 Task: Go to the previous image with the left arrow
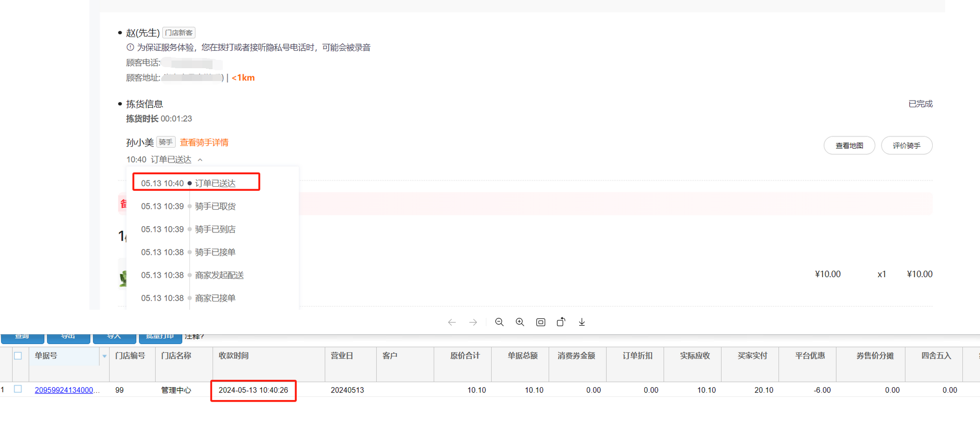tap(452, 322)
